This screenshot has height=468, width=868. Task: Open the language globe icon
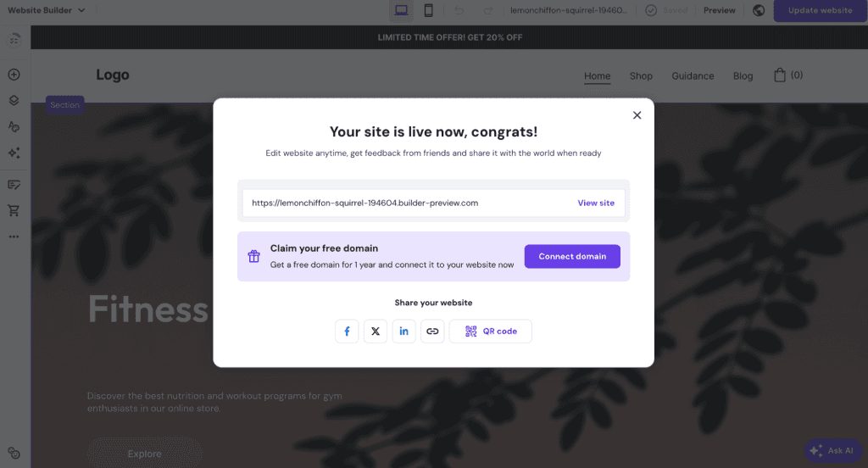[x=759, y=10]
